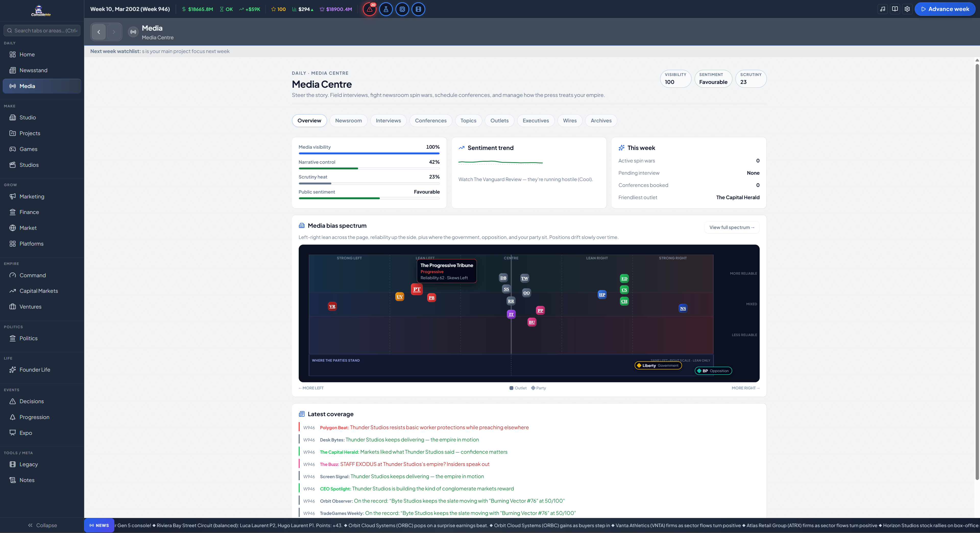Click the Liberty Government party chip
This screenshot has height=533, width=980.
tap(658, 365)
